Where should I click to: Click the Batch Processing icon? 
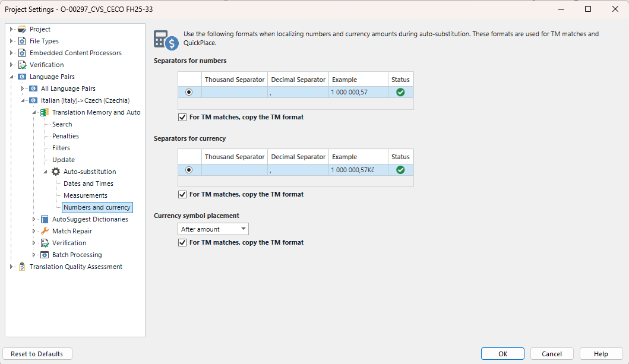click(45, 255)
